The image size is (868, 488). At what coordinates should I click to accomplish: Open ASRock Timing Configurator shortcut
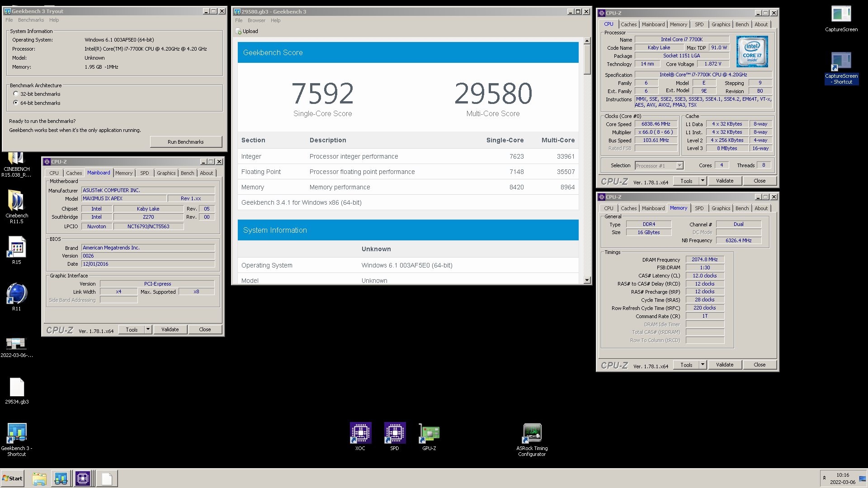[x=532, y=440]
